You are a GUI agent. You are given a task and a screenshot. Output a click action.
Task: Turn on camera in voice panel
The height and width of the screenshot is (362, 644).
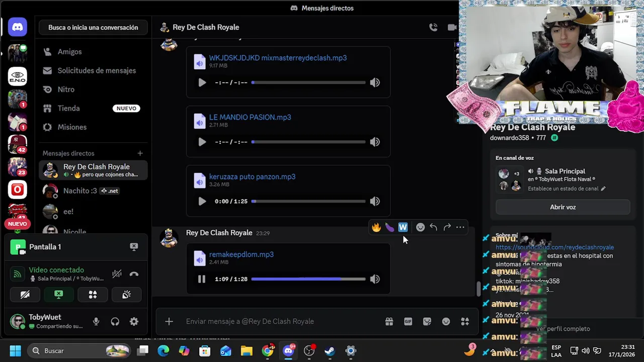click(x=25, y=295)
